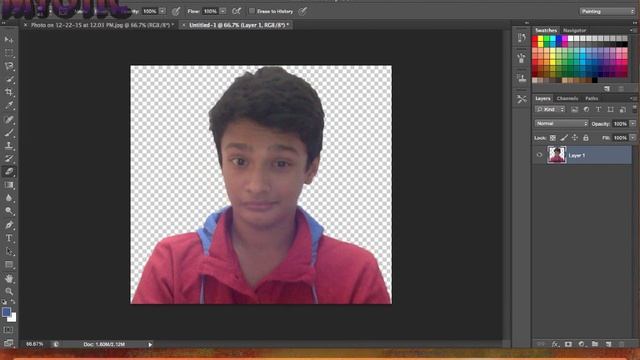Screen dimensions: 640x360
Task: Change the screen mode
Action: (x=9, y=343)
